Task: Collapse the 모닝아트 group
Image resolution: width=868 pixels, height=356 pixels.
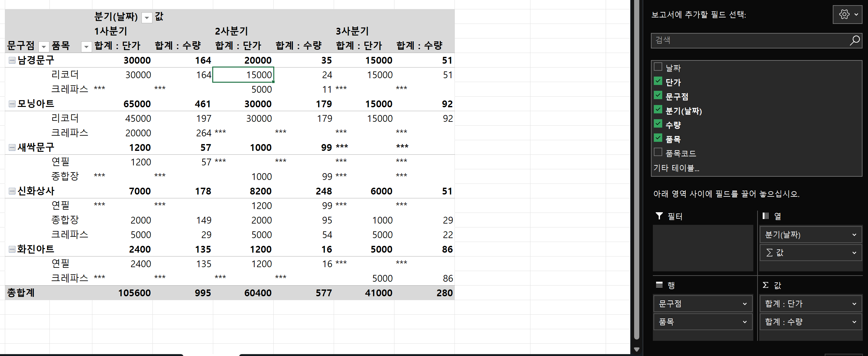Action: [12, 104]
